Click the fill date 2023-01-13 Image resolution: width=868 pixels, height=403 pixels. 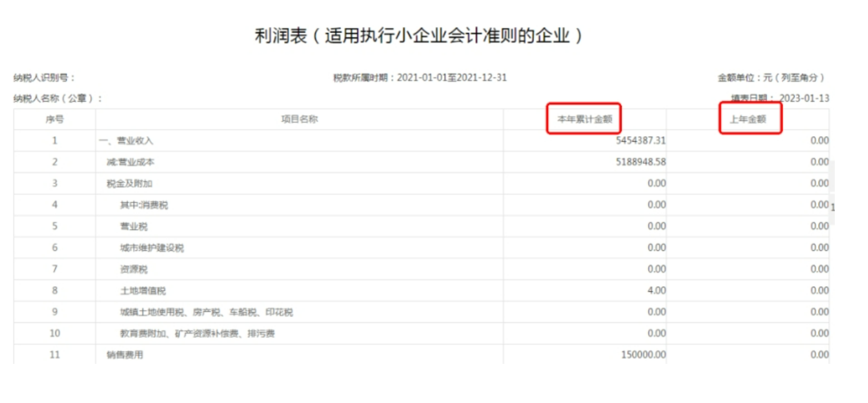click(x=804, y=98)
